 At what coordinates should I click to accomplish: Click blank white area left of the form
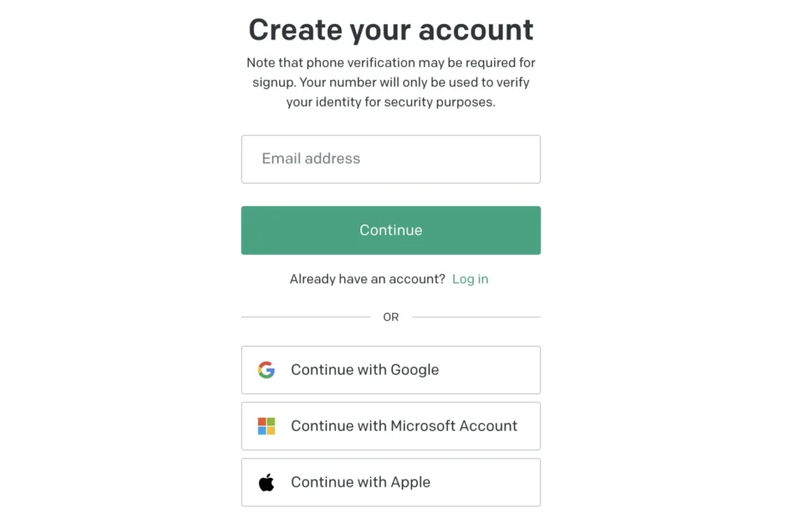pos(120,257)
